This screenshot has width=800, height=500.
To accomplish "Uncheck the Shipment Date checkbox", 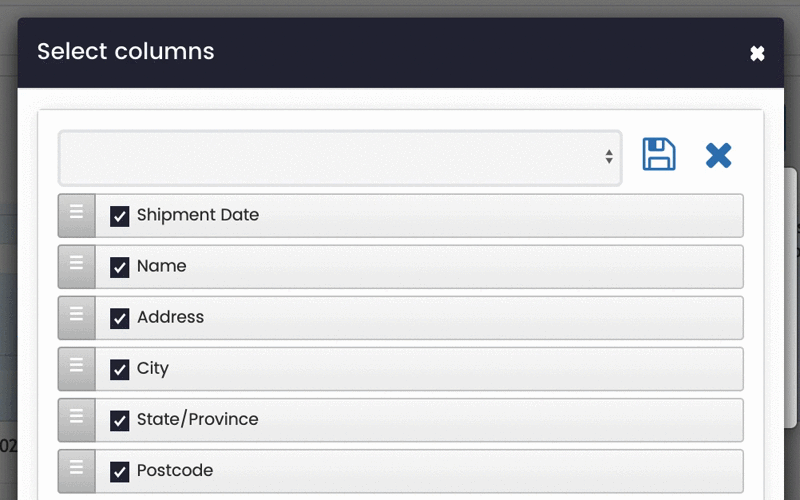I will [x=120, y=216].
